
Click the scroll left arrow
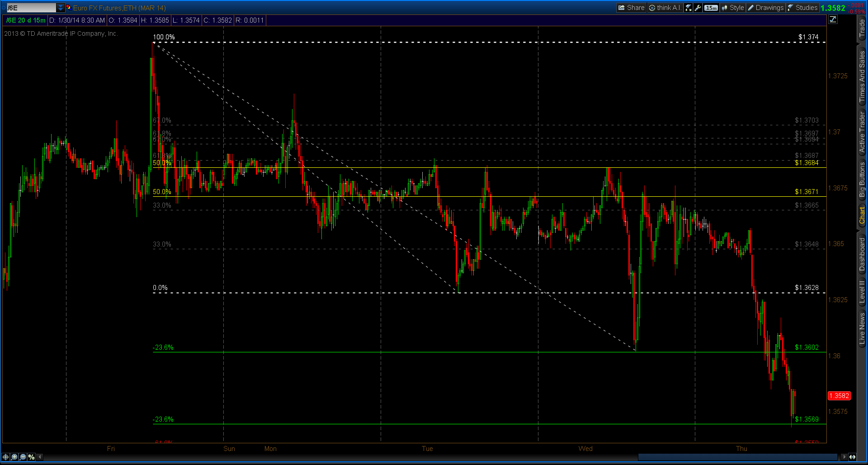point(40,457)
